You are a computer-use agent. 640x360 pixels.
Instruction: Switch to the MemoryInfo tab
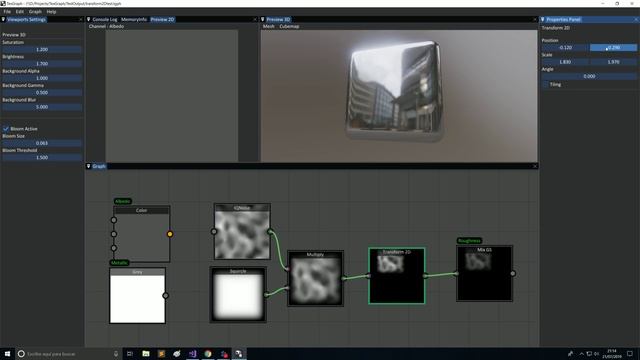click(134, 19)
